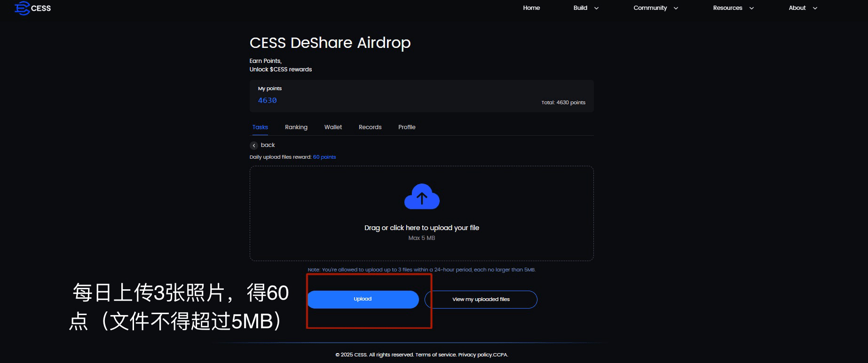This screenshot has width=868, height=363.
Task: Click the My points label
Action: pos(270,88)
